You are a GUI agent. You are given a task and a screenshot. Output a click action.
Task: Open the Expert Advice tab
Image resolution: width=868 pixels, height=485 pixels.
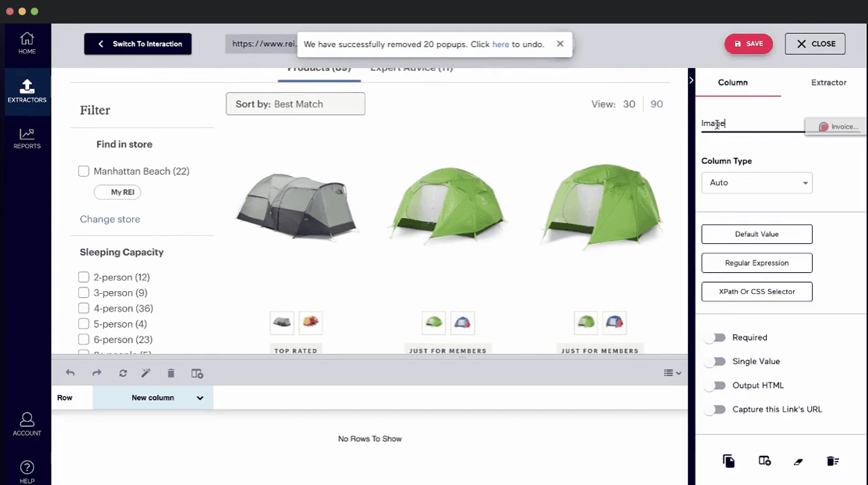coord(411,69)
